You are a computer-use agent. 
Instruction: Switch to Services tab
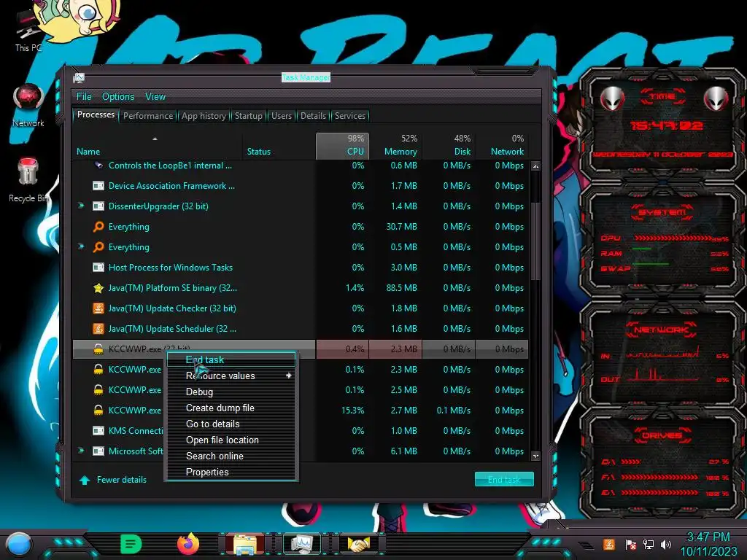pos(349,116)
